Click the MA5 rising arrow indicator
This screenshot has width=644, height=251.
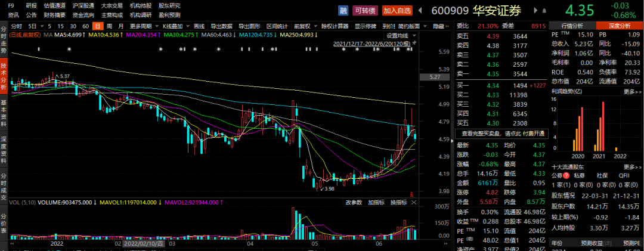pyautogui.click(x=84, y=35)
